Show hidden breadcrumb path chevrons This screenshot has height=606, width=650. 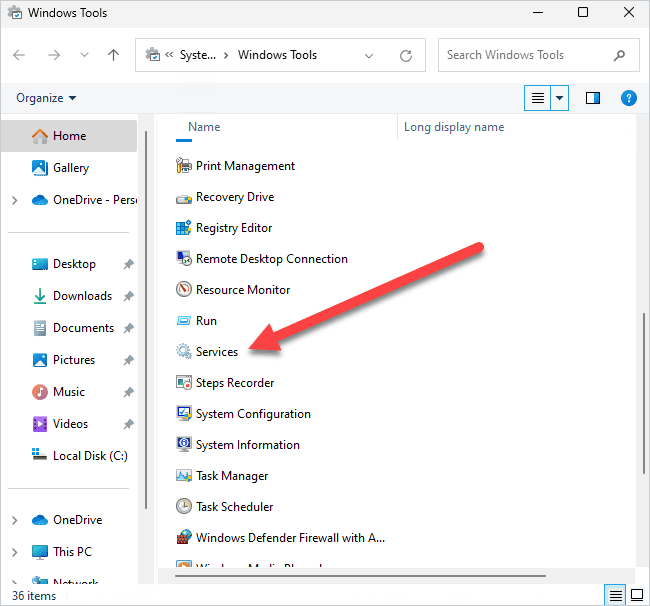[169, 55]
